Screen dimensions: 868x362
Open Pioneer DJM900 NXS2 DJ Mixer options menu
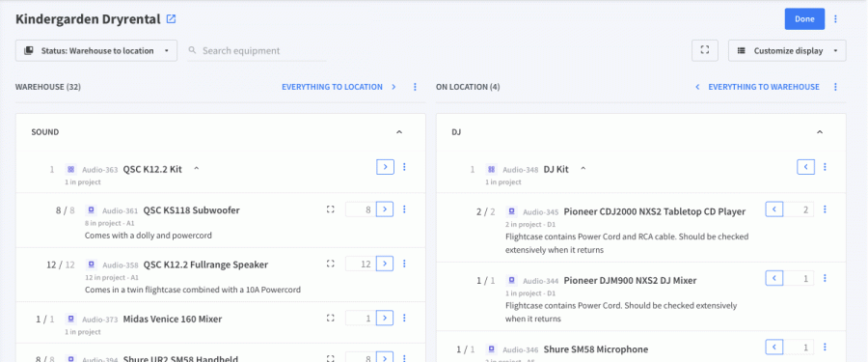coord(825,278)
